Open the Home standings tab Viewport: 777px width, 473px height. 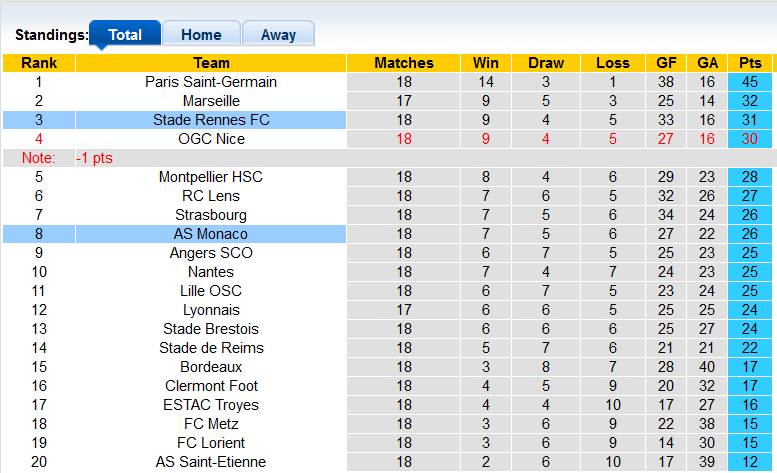[201, 34]
